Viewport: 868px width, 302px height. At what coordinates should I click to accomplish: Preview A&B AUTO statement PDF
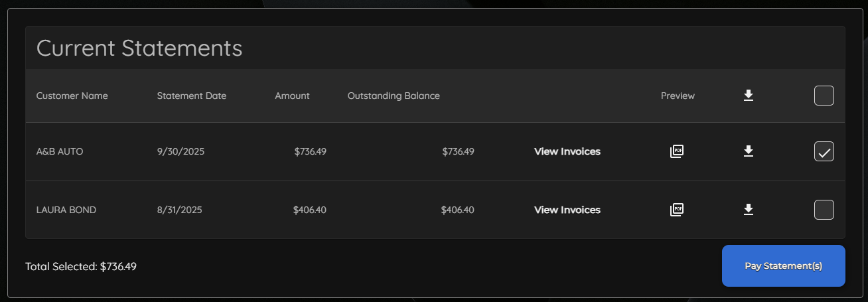pos(677,151)
